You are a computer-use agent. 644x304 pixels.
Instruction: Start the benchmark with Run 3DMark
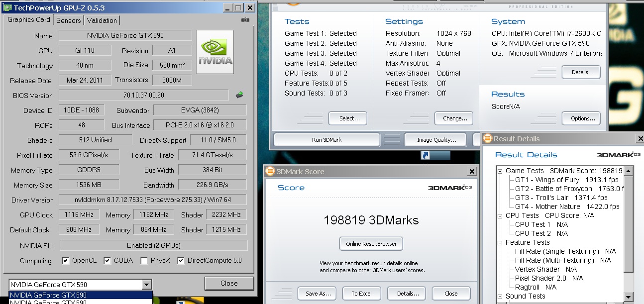(326, 140)
